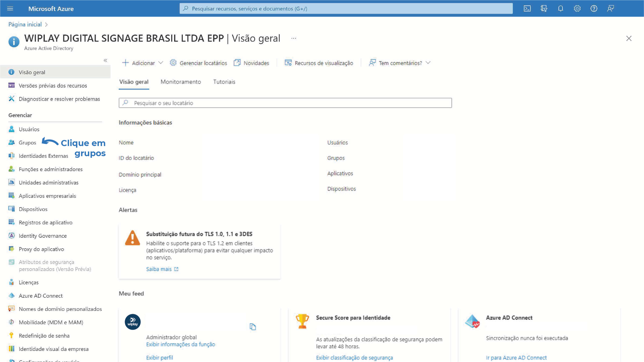Image resolution: width=644 pixels, height=362 pixels.
Task: Copy user info with the copy icon
Action: click(x=253, y=326)
